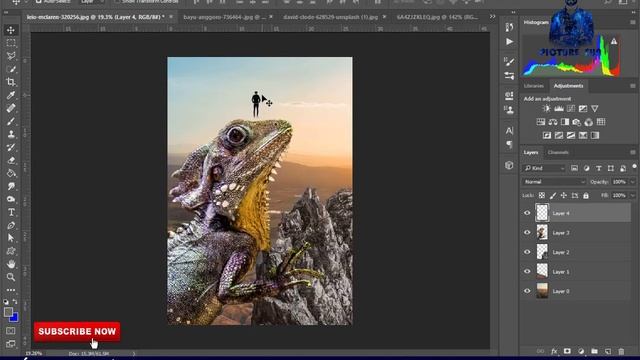
Task: Click the Fill value field
Action: [x=620, y=196]
